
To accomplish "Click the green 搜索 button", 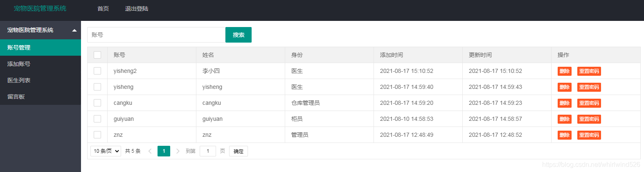I will point(239,35).
